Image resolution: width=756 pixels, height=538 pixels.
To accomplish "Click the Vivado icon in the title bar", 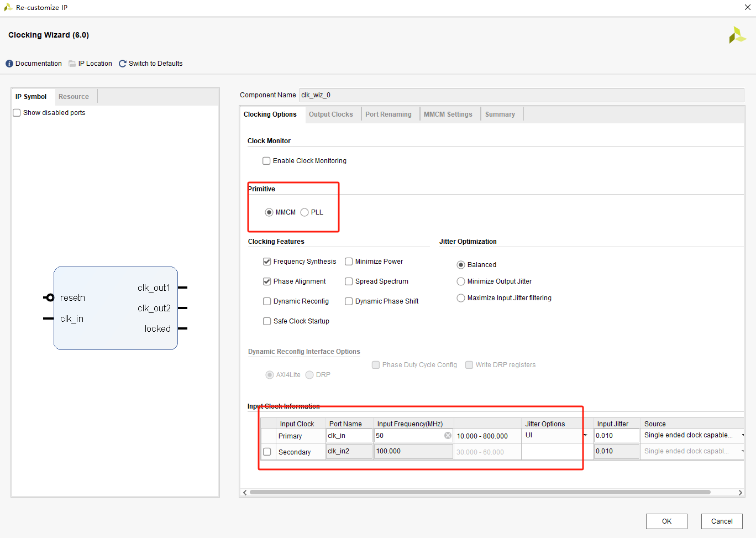I will [8, 7].
